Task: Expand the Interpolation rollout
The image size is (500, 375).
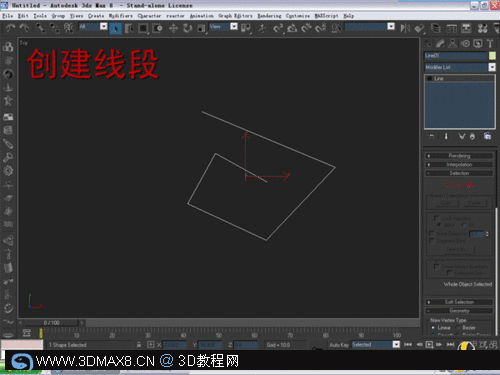Action: click(459, 164)
